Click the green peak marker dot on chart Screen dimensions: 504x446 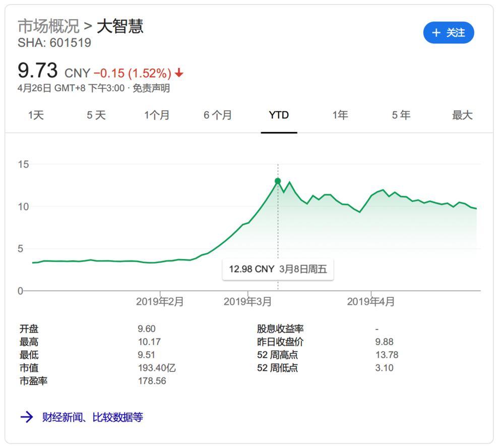pos(278,181)
